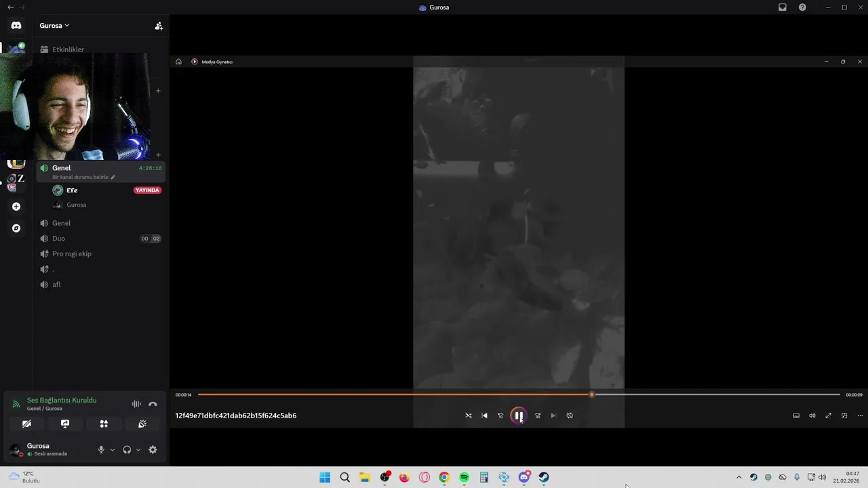This screenshot has height=488, width=868.
Task: Open the activities shapes button
Action: click(x=104, y=424)
